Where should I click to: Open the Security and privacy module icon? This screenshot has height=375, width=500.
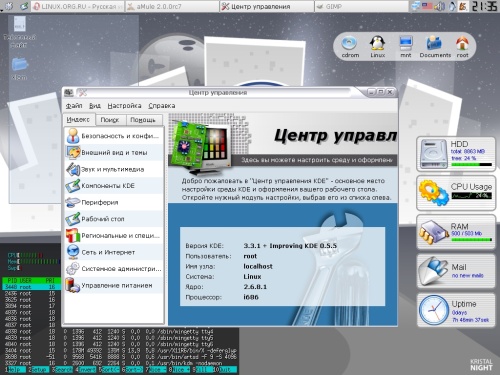73,136
